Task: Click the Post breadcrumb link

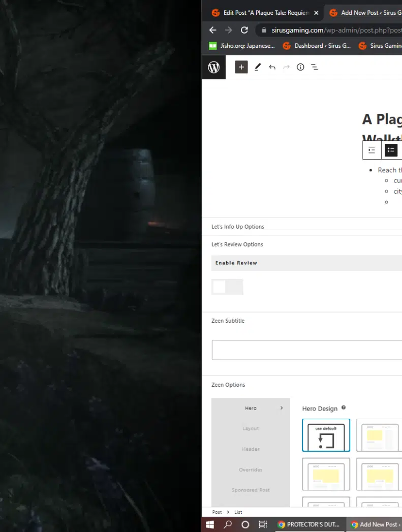Action: (x=217, y=512)
